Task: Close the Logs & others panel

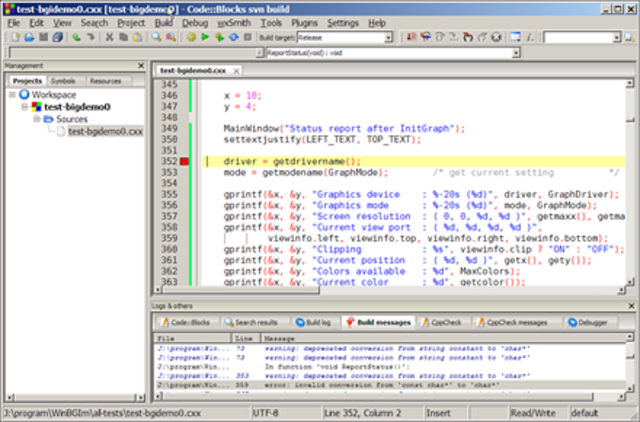Action: [x=631, y=306]
